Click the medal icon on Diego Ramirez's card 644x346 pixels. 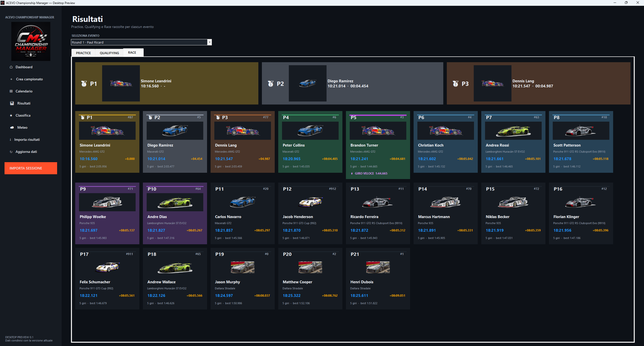[150, 118]
